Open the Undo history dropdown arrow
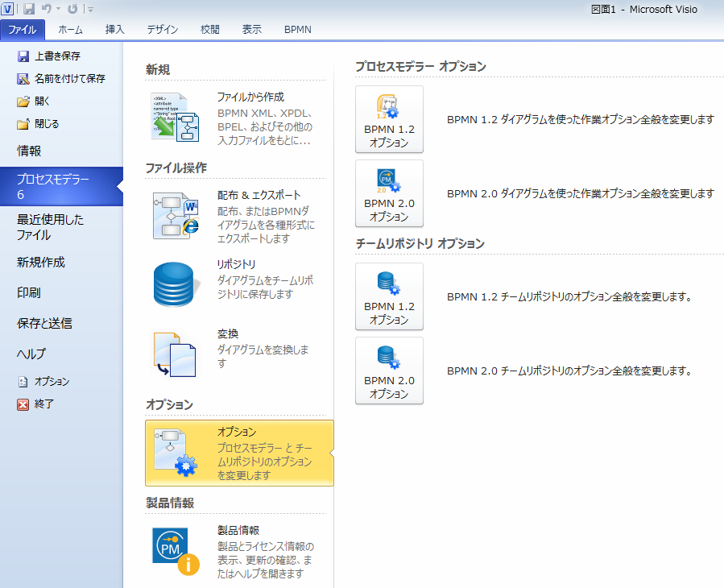This screenshot has height=588, width=724. (x=58, y=9)
